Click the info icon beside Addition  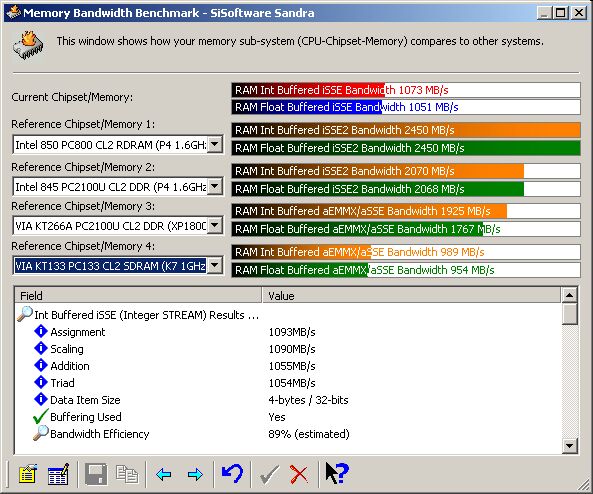40,365
